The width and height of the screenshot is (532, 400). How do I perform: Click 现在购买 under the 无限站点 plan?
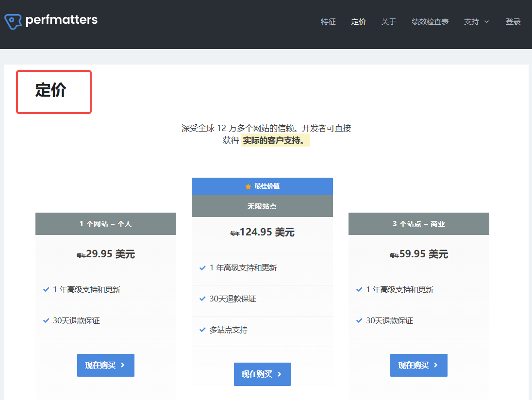pos(262,374)
